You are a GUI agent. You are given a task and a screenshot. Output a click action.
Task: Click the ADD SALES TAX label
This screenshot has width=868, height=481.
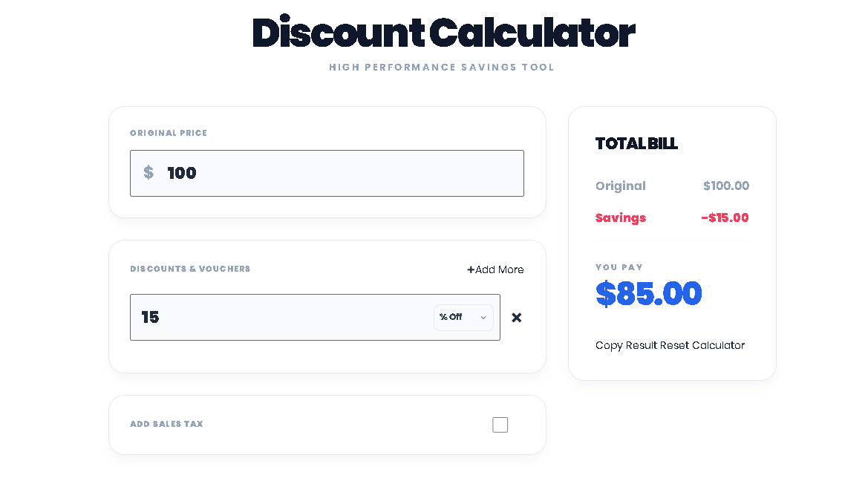[x=166, y=424]
